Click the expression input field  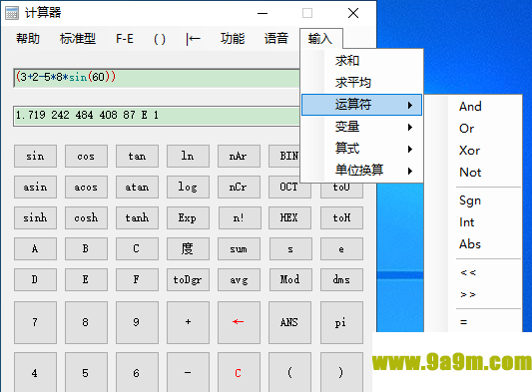[157, 78]
